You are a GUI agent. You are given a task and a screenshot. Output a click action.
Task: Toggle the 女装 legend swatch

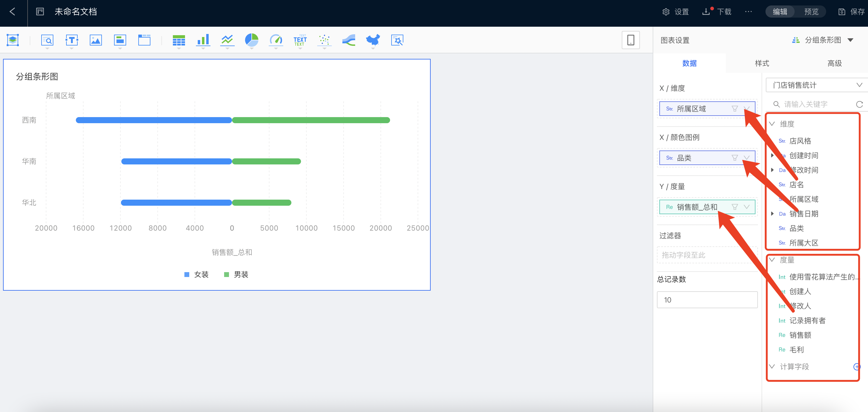point(187,275)
